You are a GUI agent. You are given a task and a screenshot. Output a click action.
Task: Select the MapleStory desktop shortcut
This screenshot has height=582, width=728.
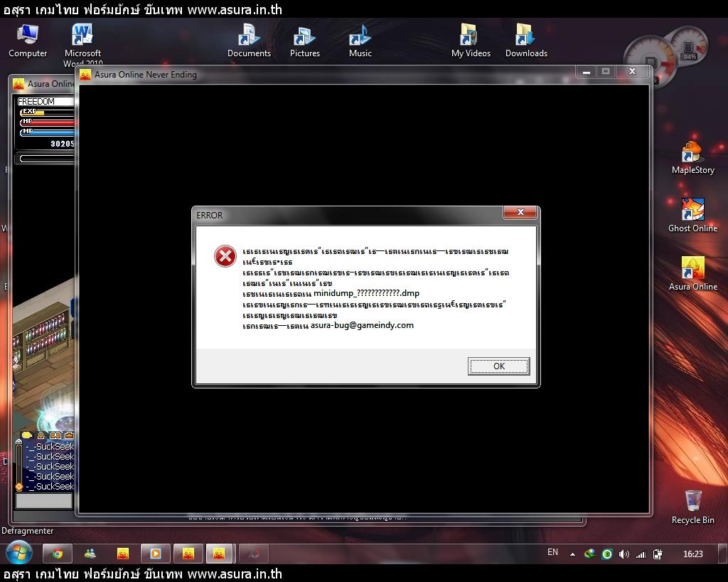point(692,157)
